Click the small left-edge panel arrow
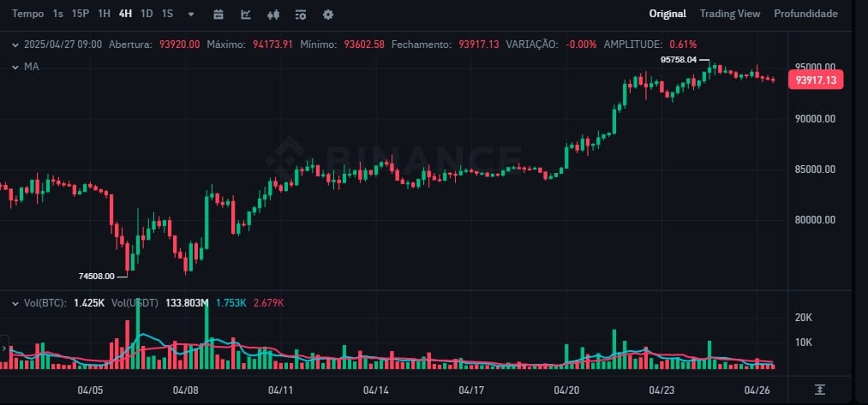868x405 pixels. (x=3, y=349)
